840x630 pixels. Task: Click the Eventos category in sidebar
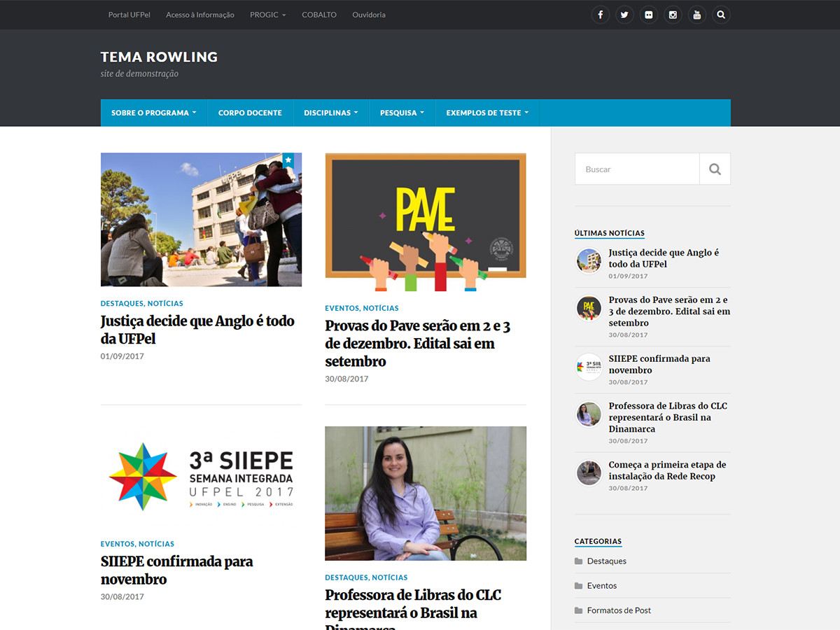(601, 586)
